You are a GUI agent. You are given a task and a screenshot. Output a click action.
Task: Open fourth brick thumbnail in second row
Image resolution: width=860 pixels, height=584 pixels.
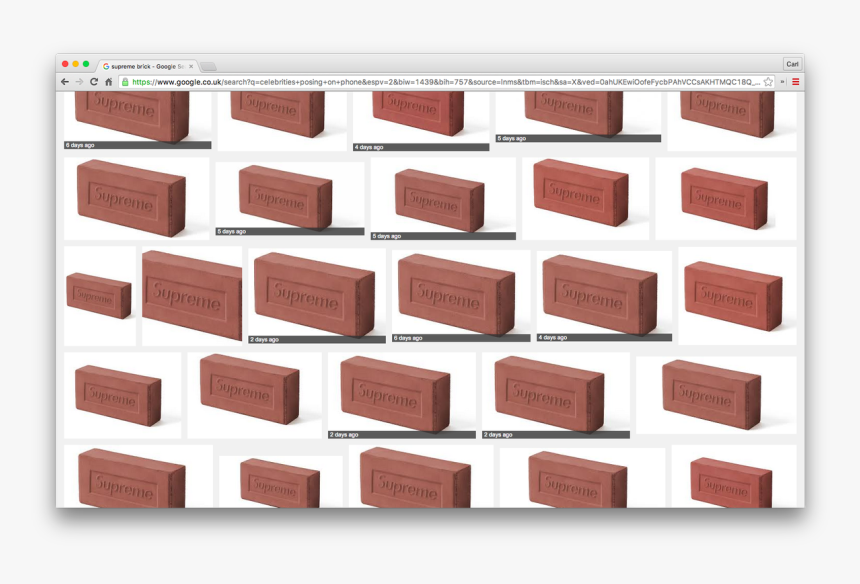[585, 199]
